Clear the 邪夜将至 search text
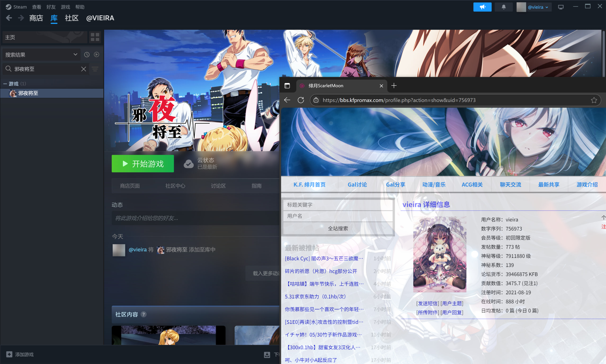Image resolution: width=606 pixels, height=364 pixels. 84,69
